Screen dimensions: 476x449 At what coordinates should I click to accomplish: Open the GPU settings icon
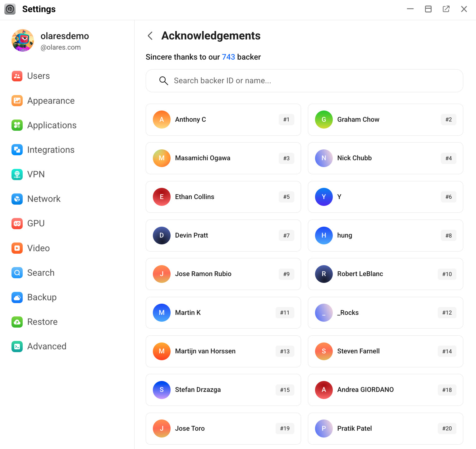(x=17, y=224)
